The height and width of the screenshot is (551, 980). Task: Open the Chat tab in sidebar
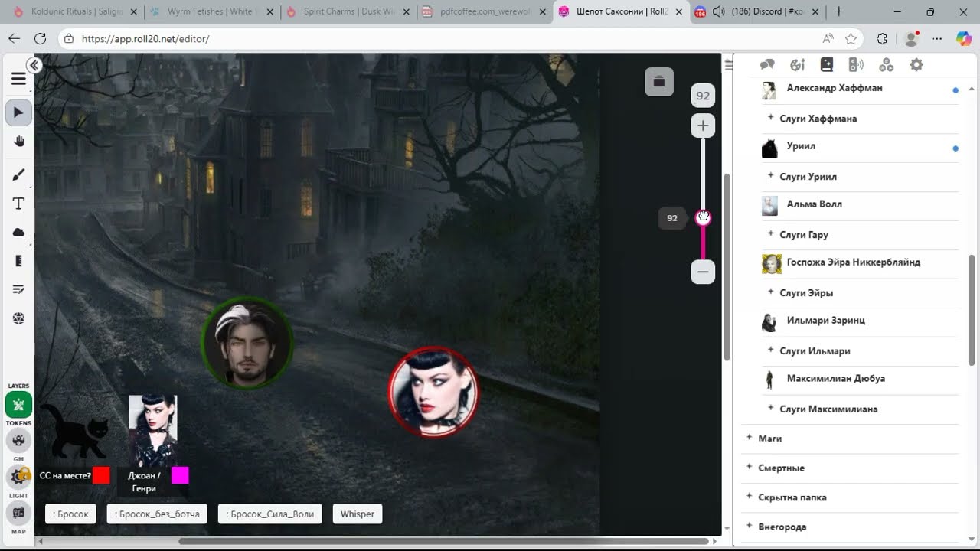tap(766, 65)
